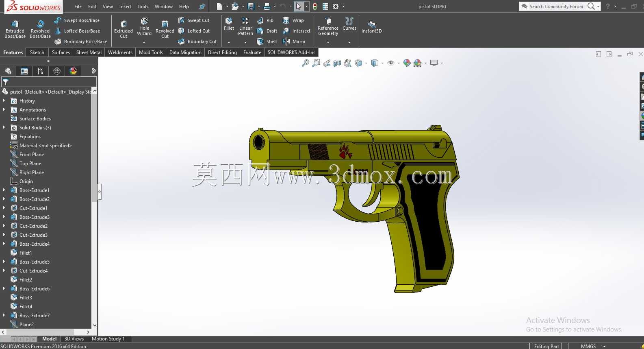Switch to the 3D Views tab

(x=74, y=339)
